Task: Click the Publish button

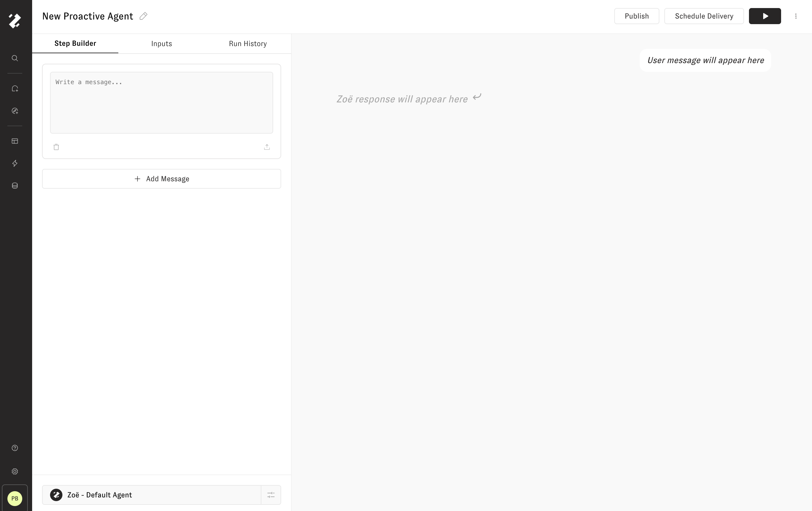Action: pos(636,16)
